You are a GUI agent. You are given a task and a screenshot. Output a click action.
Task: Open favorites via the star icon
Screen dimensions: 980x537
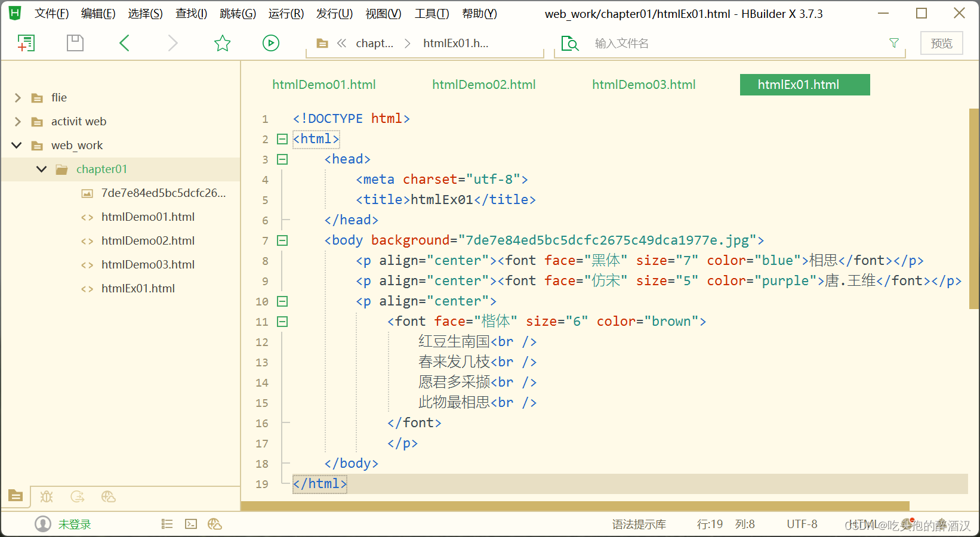click(x=222, y=42)
